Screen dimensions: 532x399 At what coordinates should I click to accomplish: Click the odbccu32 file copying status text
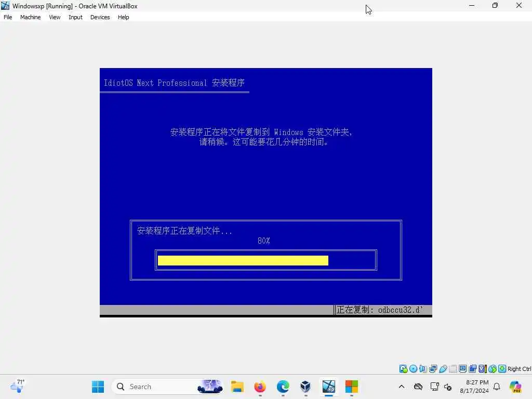(x=380, y=310)
